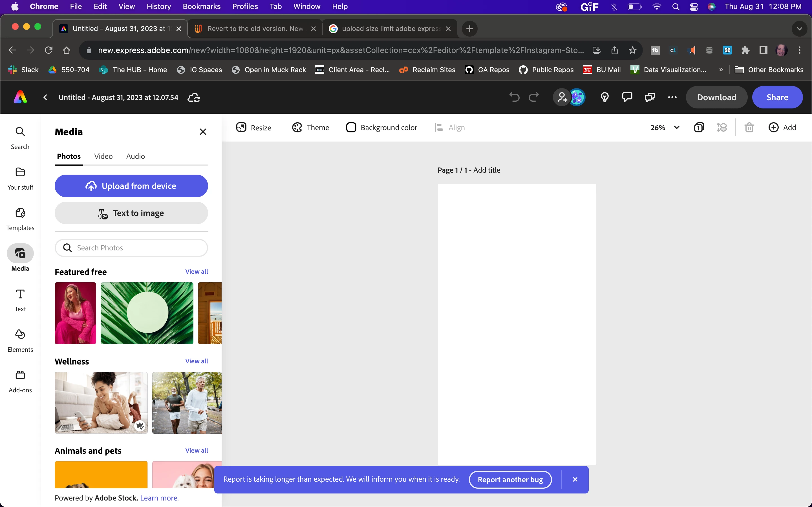Click the invite collaborator person icon
The height and width of the screenshot is (507, 812).
562,97
